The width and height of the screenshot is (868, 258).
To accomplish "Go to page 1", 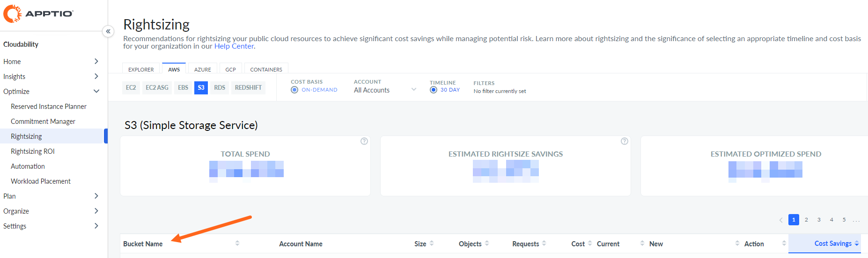I will click(x=794, y=220).
